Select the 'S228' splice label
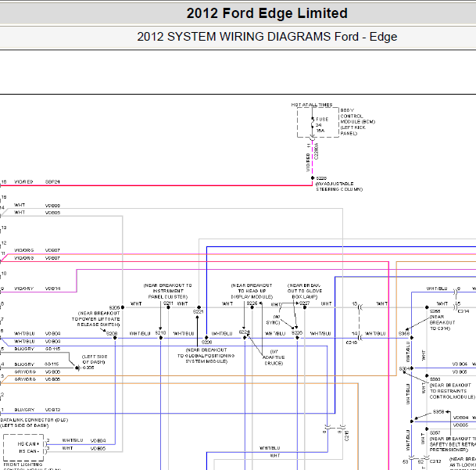Image resolution: width=476 pixels, height=470 pixels. pyautogui.click(x=321, y=178)
